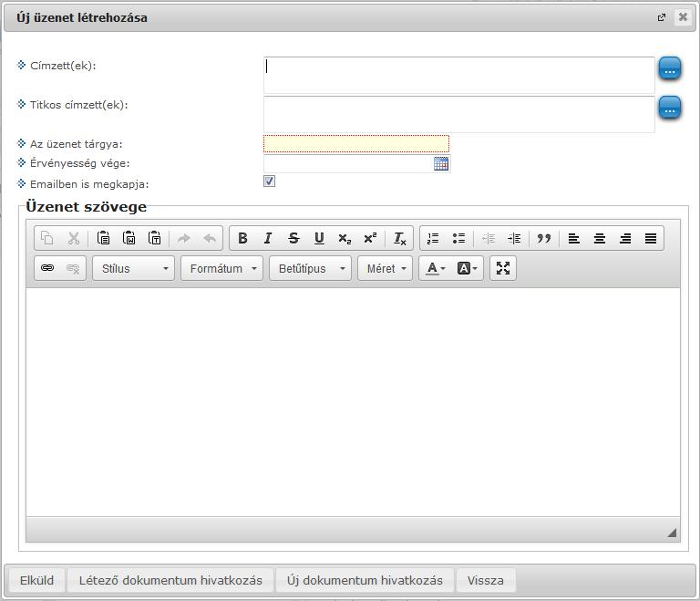Click Paste as plain text icon

[154, 238]
